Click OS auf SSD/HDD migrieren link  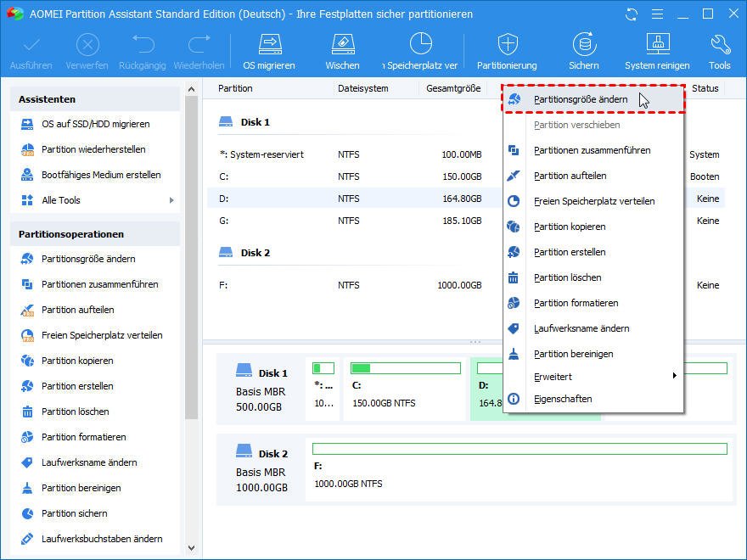click(x=95, y=124)
